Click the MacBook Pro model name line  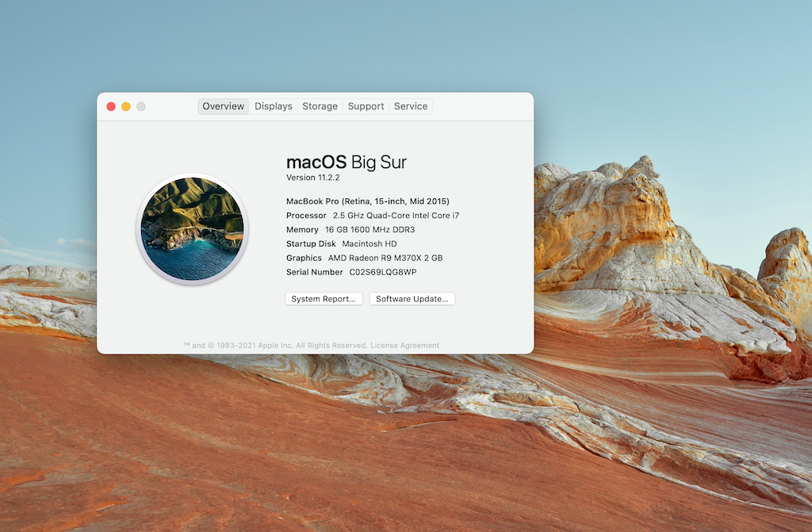click(367, 201)
